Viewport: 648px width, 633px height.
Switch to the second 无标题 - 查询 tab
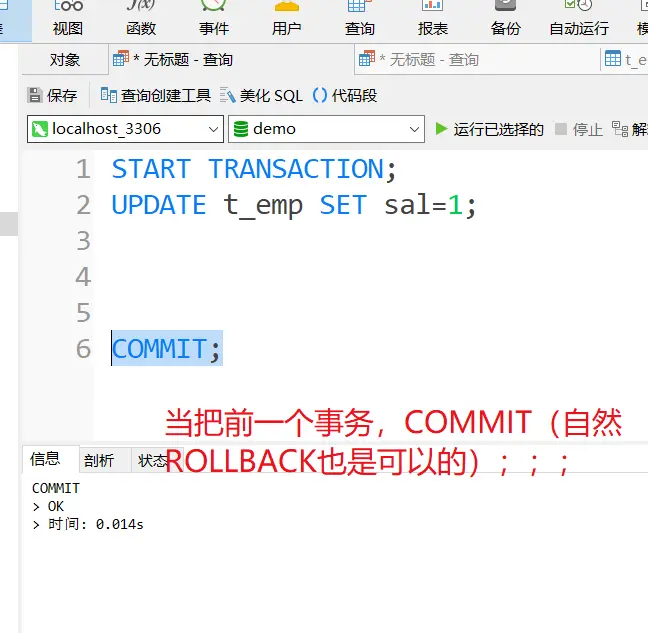[x=419, y=60]
